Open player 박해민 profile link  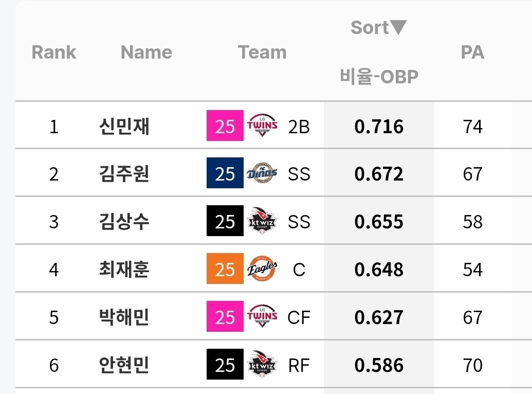point(124,317)
